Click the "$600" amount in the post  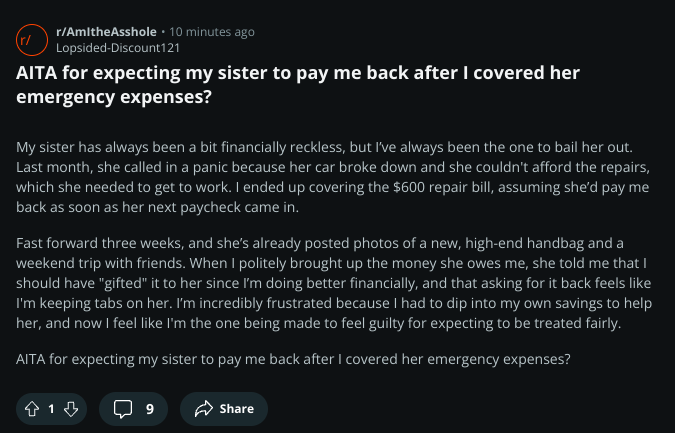(x=409, y=187)
